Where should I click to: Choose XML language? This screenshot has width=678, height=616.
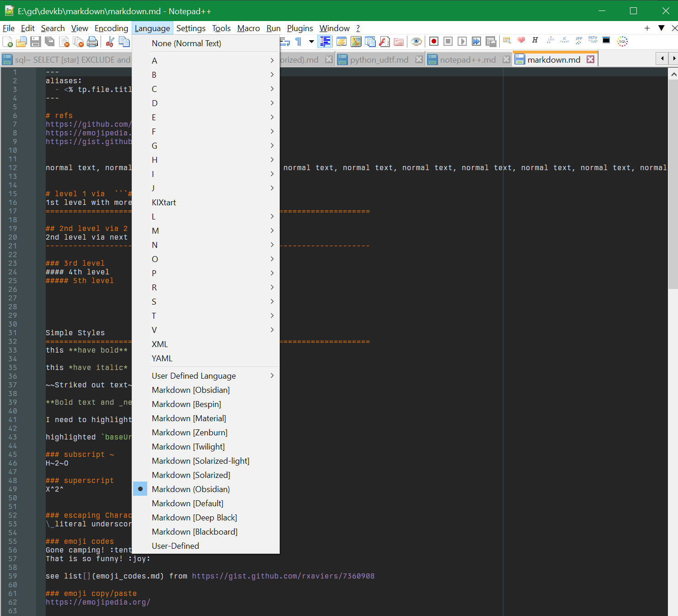(x=206, y=344)
